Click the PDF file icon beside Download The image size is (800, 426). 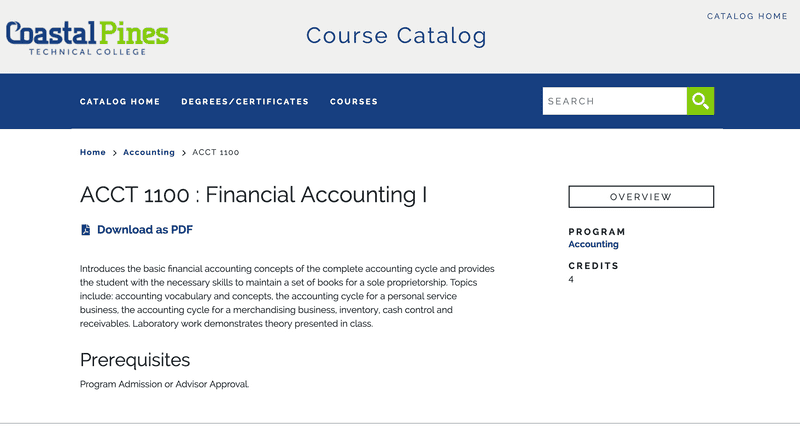[x=86, y=230]
